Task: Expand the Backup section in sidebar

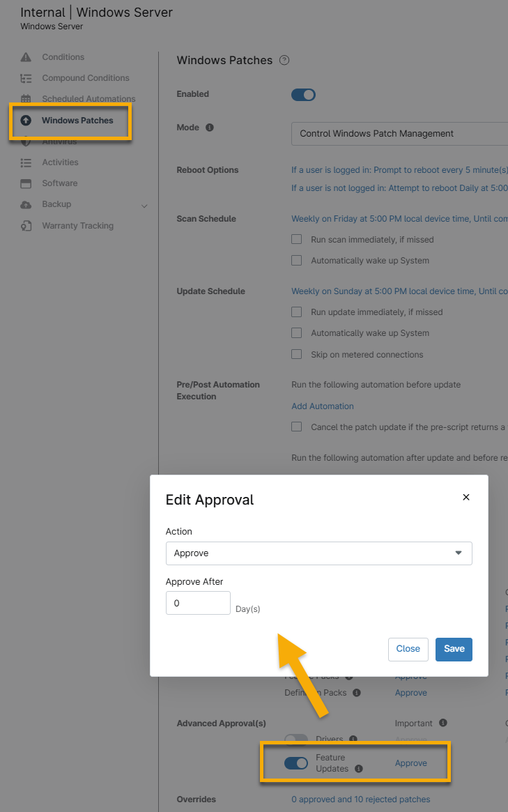Action: (x=144, y=206)
